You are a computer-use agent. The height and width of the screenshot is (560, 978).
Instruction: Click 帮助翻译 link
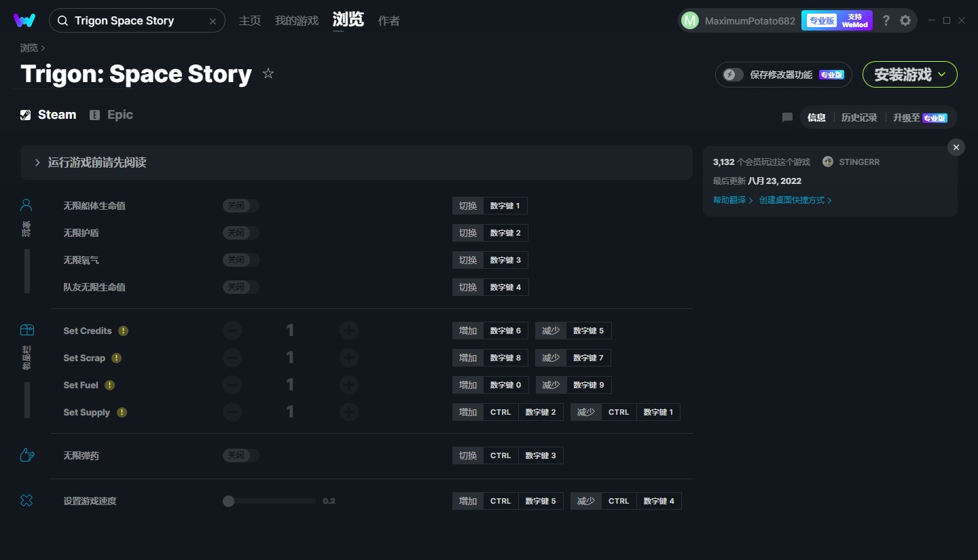coord(733,200)
